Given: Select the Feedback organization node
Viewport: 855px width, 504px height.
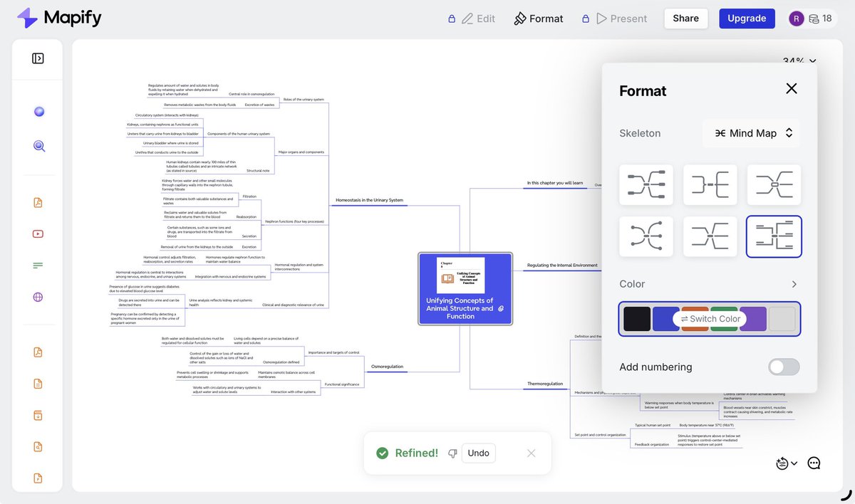Looking at the screenshot, I should tap(652, 444).
